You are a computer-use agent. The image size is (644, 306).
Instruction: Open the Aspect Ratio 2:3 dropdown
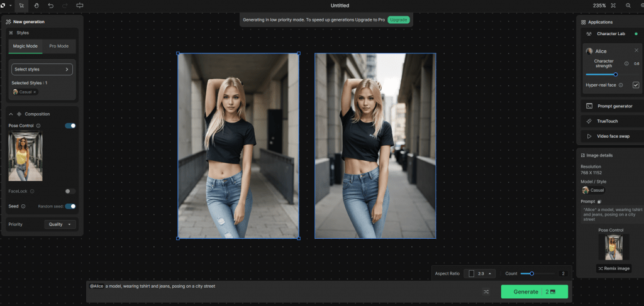480,273
